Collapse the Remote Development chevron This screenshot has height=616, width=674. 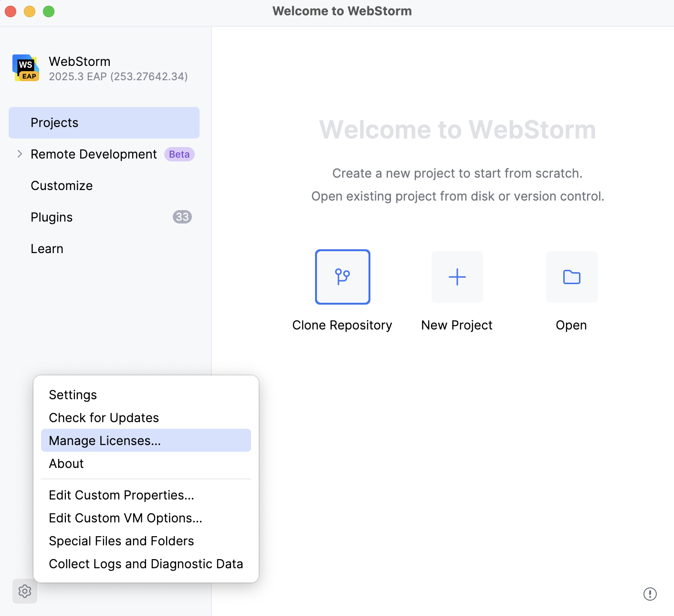(x=20, y=154)
